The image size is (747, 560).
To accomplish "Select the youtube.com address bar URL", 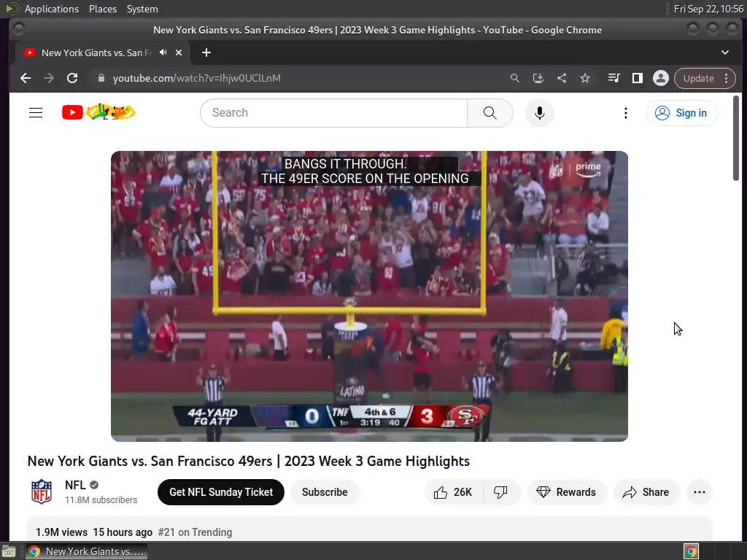I will (196, 78).
